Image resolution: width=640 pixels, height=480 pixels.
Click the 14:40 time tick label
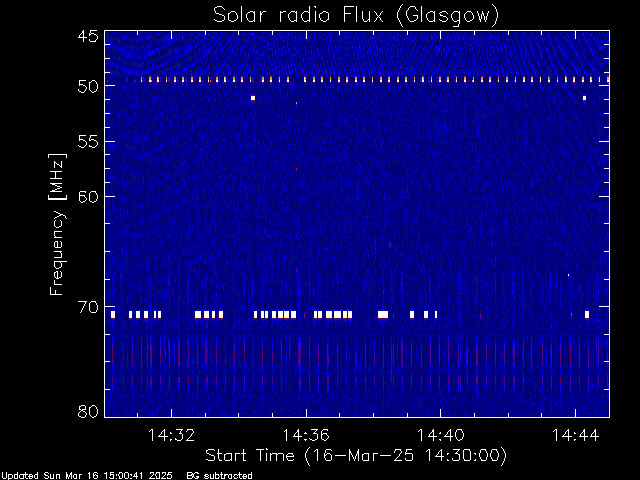(440, 435)
